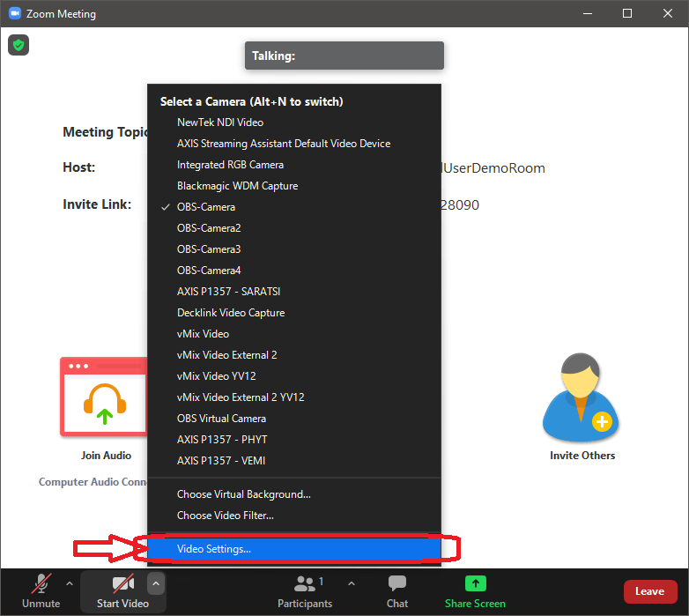Select Decklink Video Capture
689x616 pixels.
294,312
